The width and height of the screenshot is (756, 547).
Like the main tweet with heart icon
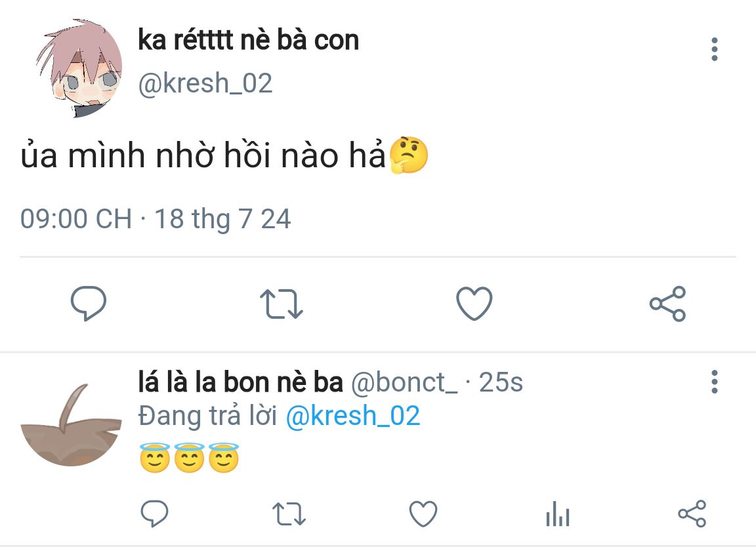[x=474, y=304]
